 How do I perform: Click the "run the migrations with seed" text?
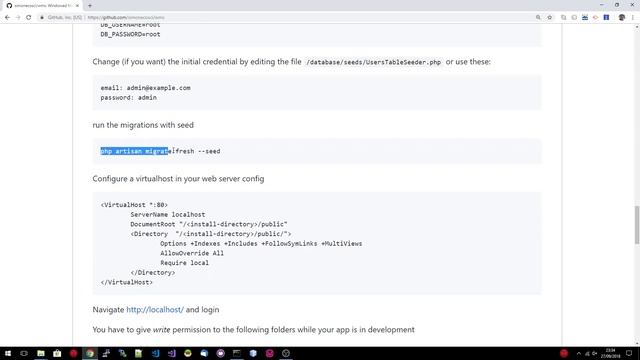(x=143, y=125)
